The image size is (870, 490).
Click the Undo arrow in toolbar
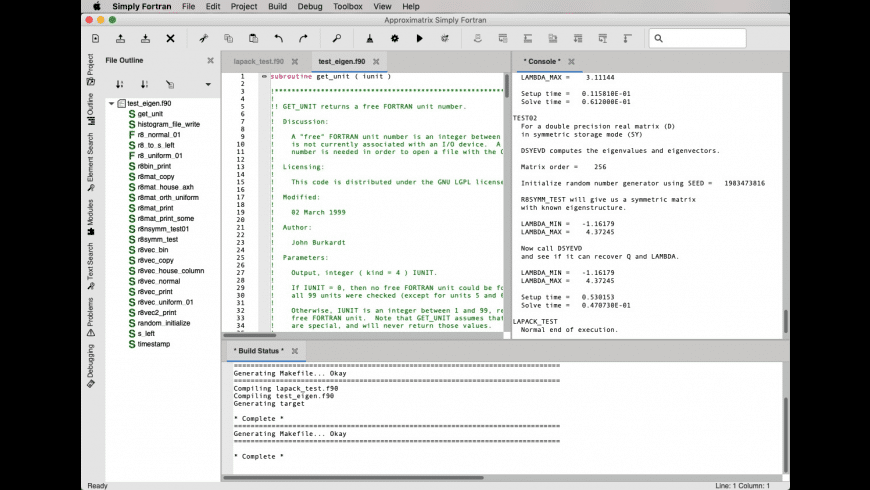pos(278,38)
